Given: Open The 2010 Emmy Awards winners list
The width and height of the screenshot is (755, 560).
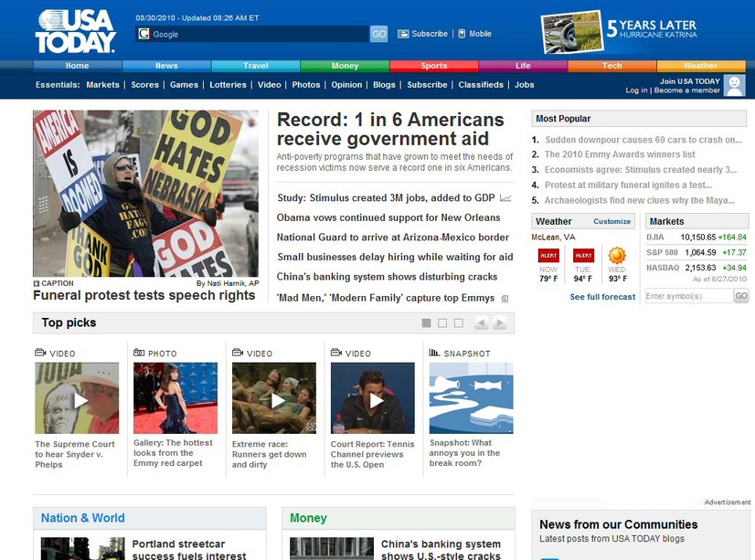Looking at the screenshot, I should pyautogui.click(x=620, y=154).
